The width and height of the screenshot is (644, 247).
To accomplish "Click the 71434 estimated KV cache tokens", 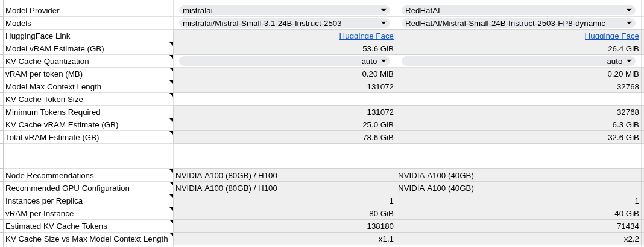I will pyautogui.click(x=519, y=226).
